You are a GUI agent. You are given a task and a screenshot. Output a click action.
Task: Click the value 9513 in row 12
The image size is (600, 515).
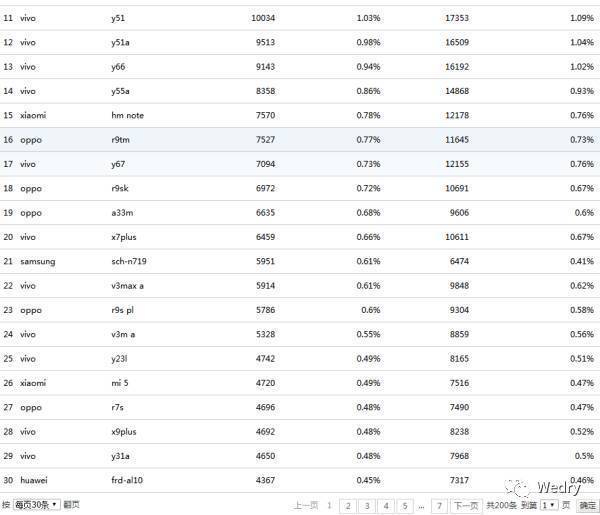265,42
